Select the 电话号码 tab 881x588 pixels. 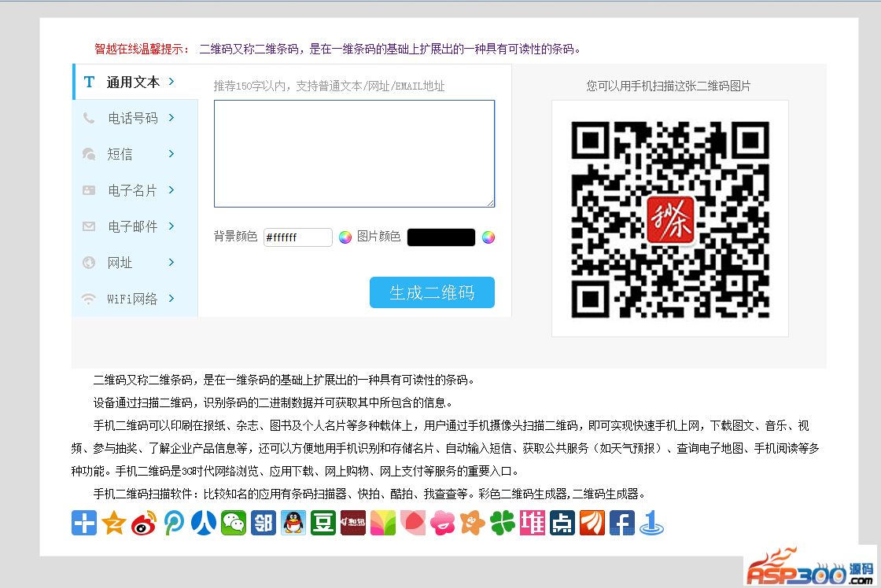tap(136, 118)
